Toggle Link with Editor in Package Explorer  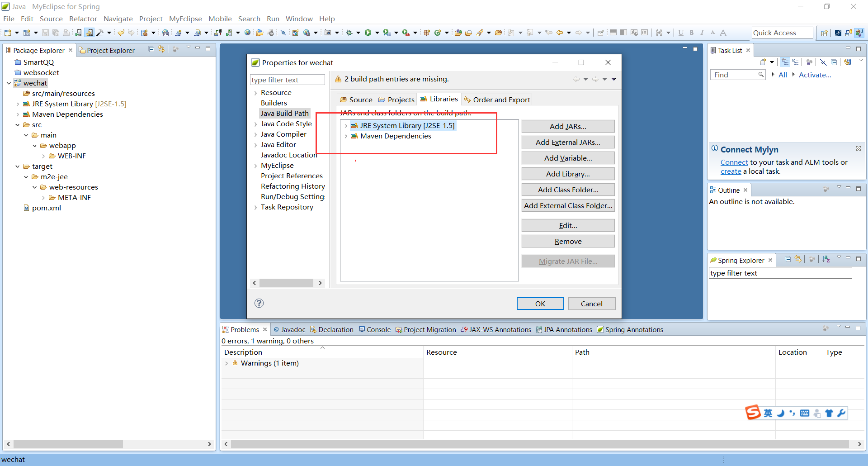click(x=161, y=49)
